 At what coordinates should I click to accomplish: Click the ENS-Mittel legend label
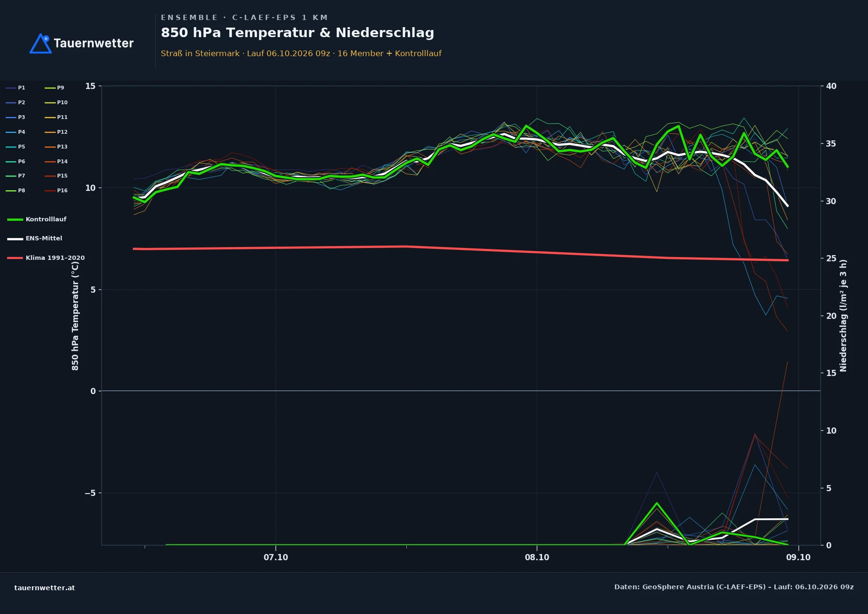tap(44, 238)
